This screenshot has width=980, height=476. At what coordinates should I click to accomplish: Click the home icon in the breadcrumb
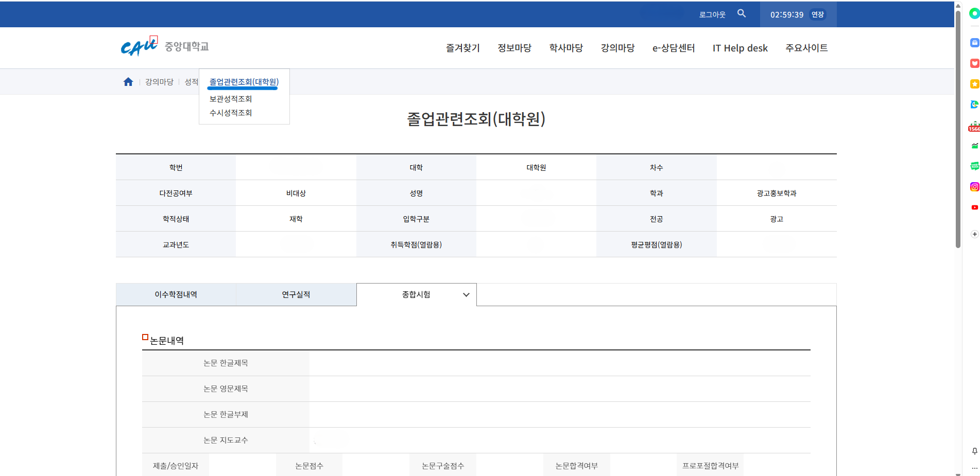(128, 82)
